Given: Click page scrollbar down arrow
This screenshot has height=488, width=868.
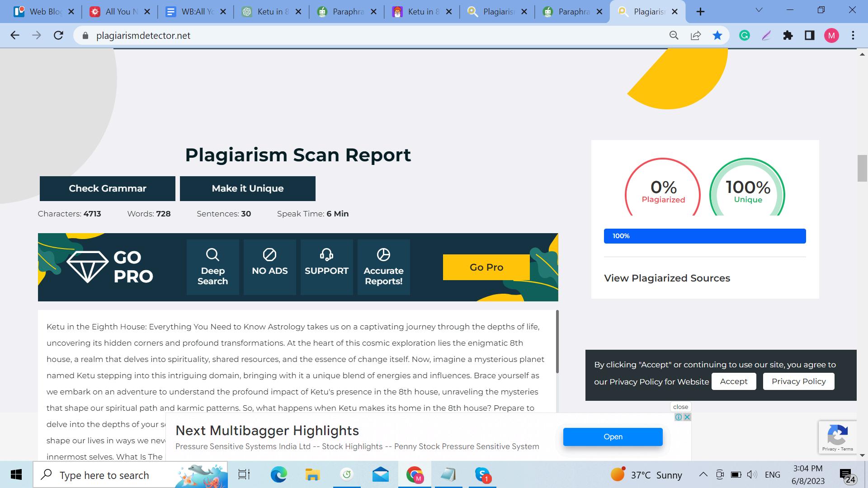Looking at the screenshot, I should [862, 455].
